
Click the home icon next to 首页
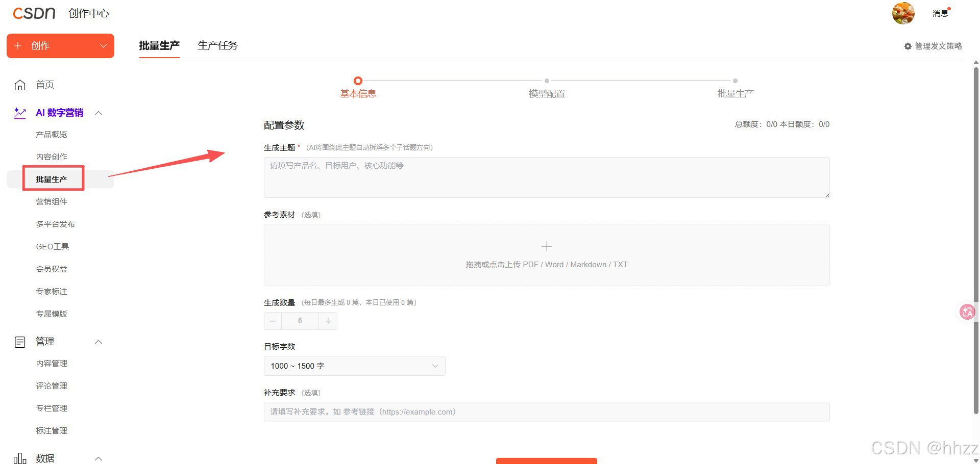pos(20,85)
